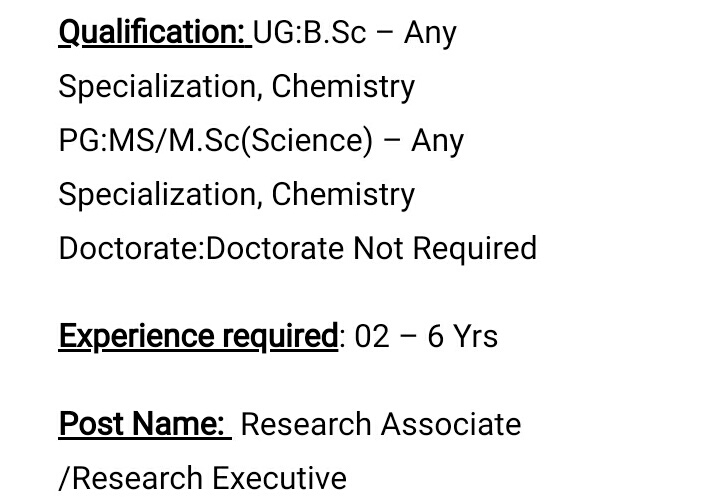
Task: Click the word Required in the Doctorate line
Action: 475,249
